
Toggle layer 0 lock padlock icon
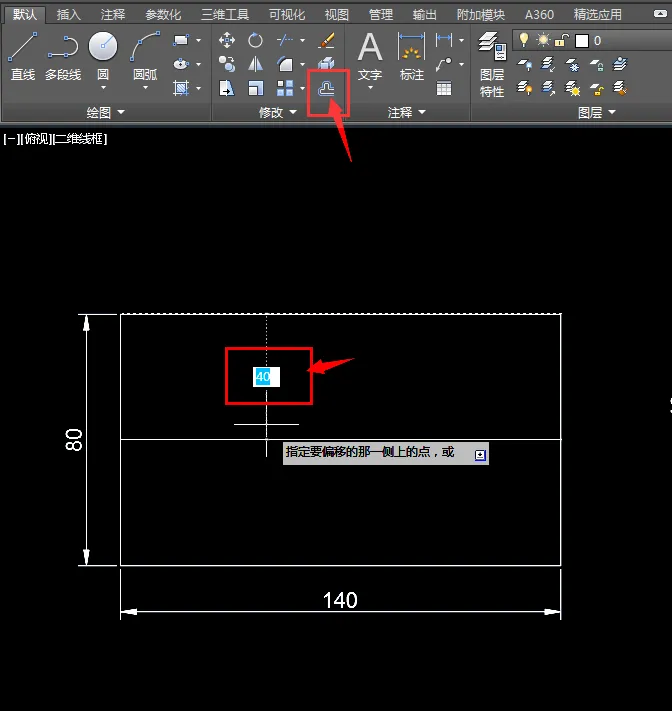561,40
